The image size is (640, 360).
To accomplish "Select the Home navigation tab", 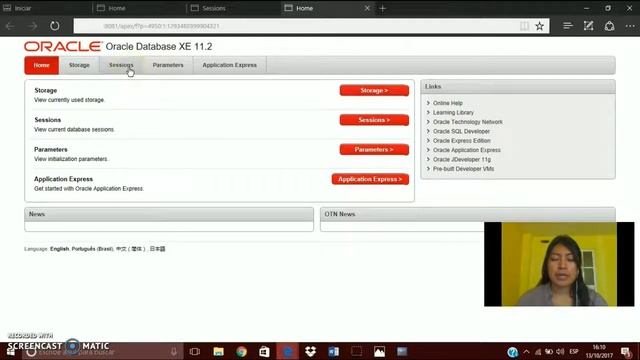I will pyautogui.click(x=42, y=65).
